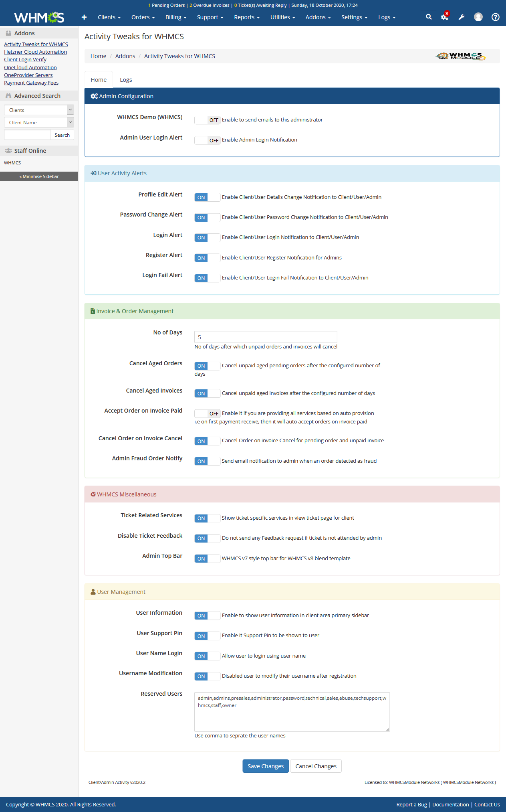This screenshot has height=812, width=506.
Task: Toggle Username Modification switch
Action: coord(207,676)
